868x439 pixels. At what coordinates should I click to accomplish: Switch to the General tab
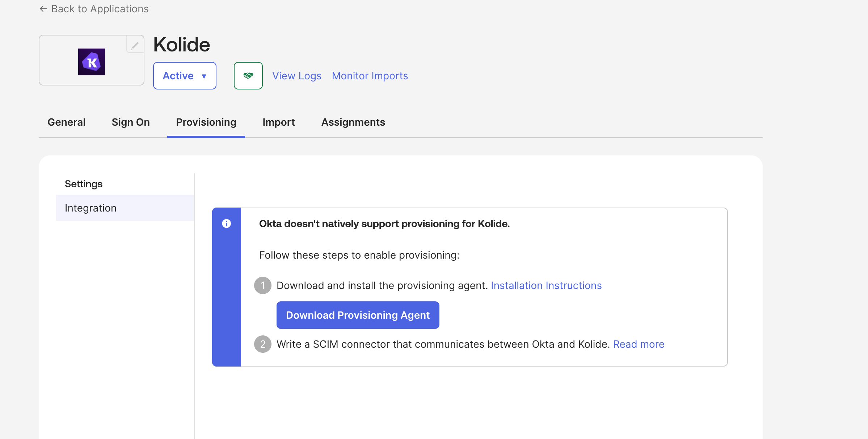pos(67,122)
